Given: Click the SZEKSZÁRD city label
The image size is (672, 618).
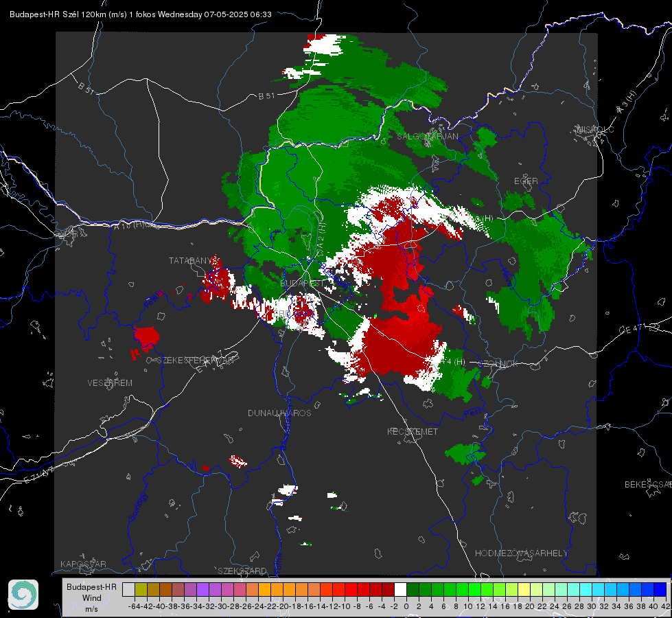Looking at the screenshot, I should pyautogui.click(x=242, y=571).
